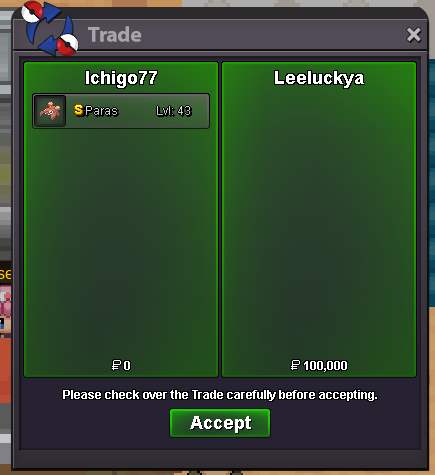Click the Leeluckya player name header
435x475 pixels.
coord(319,78)
